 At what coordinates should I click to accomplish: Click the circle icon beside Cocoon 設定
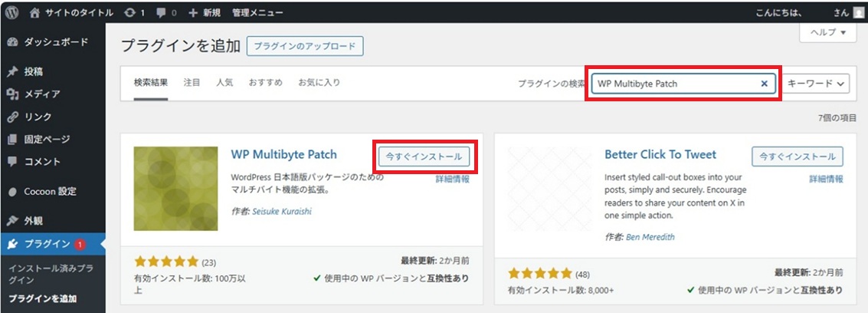tap(13, 192)
